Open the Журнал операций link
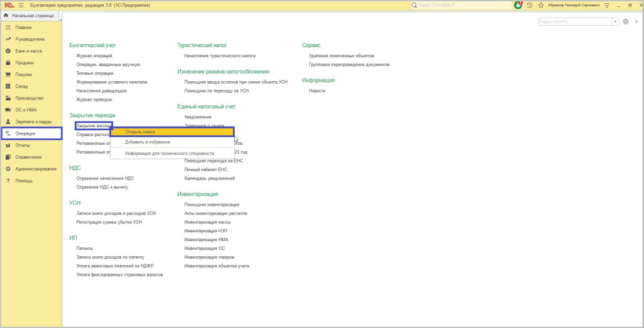644x328 pixels. pos(94,55)
